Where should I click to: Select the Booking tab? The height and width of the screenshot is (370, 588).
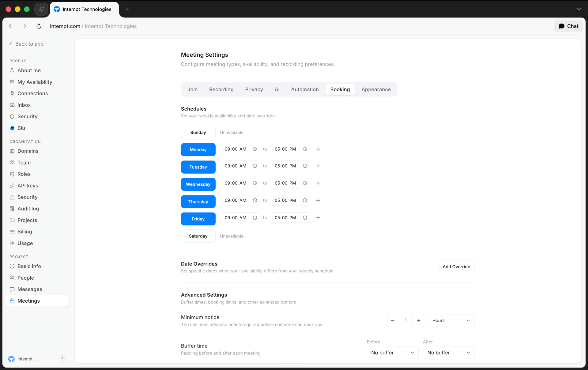point(340,89)
